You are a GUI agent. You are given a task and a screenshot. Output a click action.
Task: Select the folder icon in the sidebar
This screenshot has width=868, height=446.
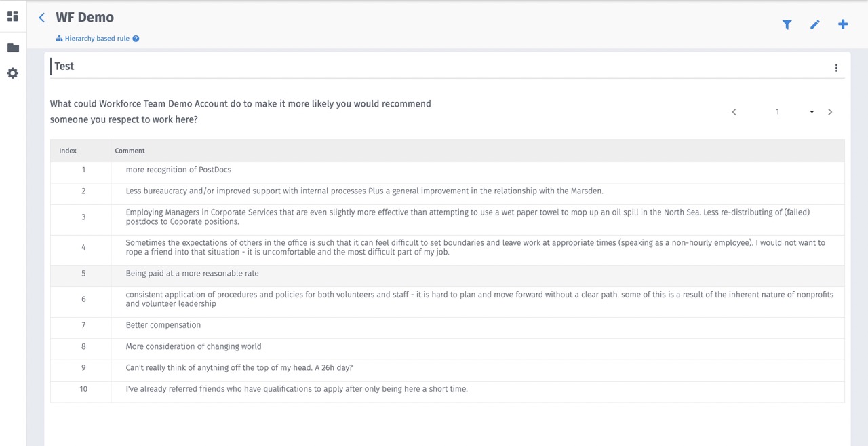click(x=12, y=48)
